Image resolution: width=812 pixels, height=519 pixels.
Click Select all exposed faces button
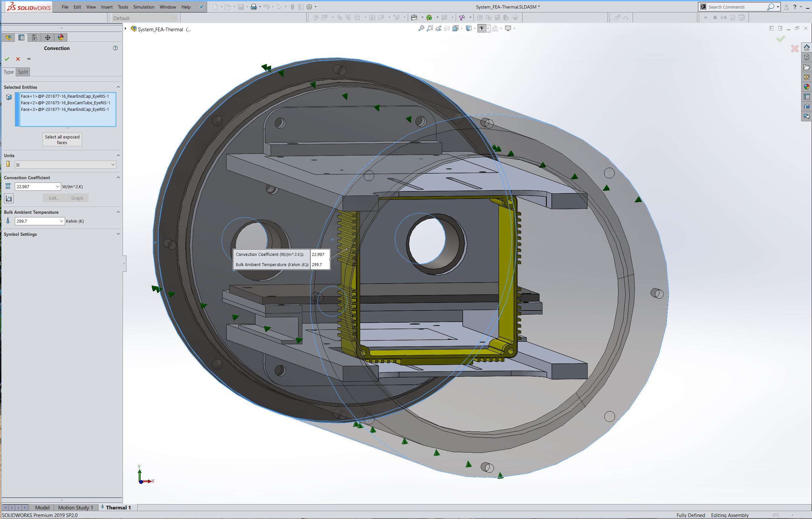click(x=62, y=140)
